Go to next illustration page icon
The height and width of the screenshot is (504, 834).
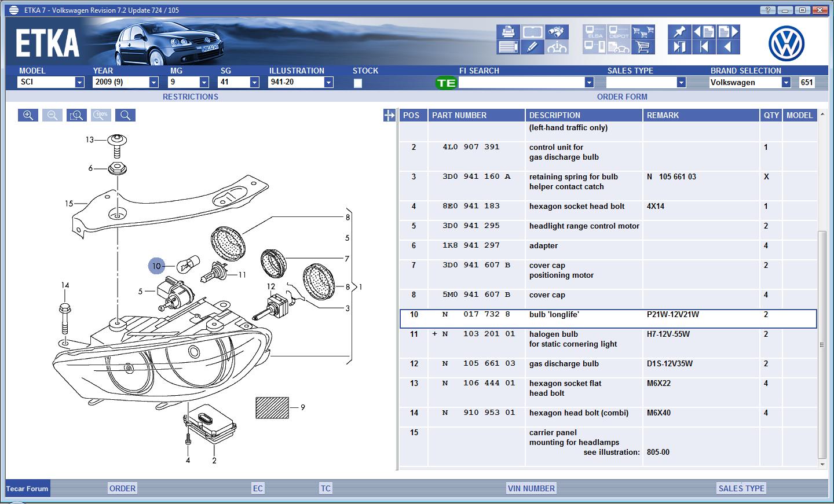click(728, 32)
